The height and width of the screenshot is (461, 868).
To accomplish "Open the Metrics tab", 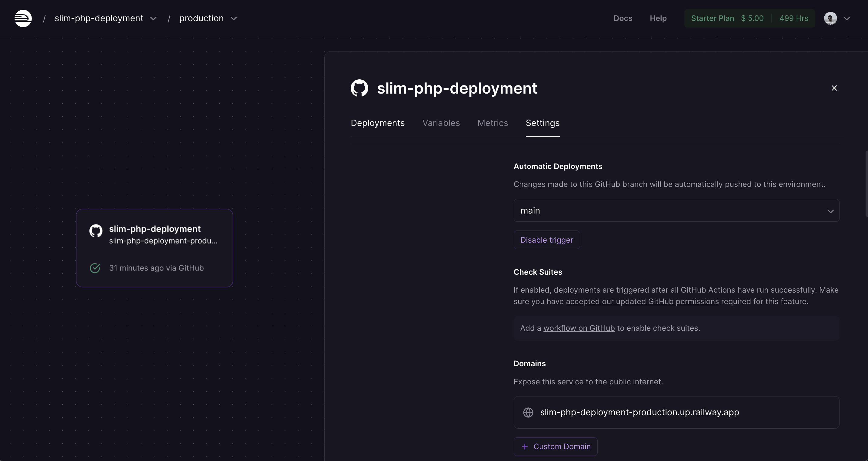I will point(492,123).
